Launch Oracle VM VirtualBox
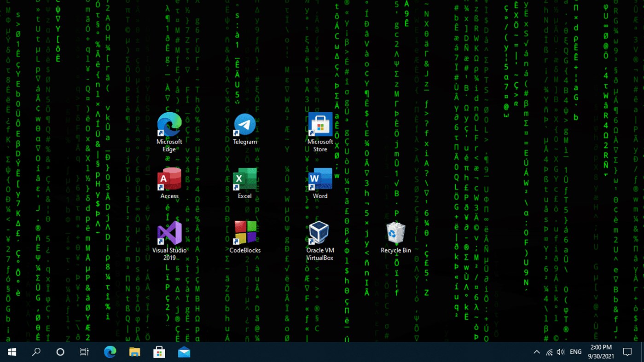Image resolution: width=644 pixels, height=362 pixels. [319, 232]
